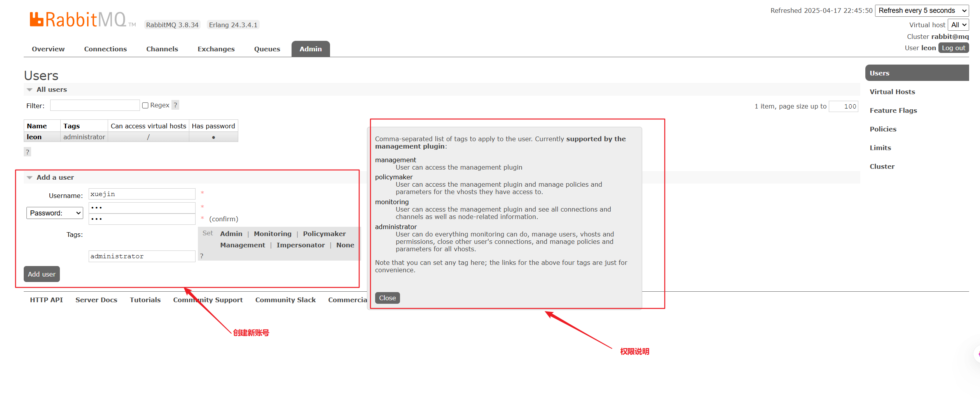The width and height of the screenshot is (980, 408).
Task: Collapse the All users section triangle
Action: [30, 90]
